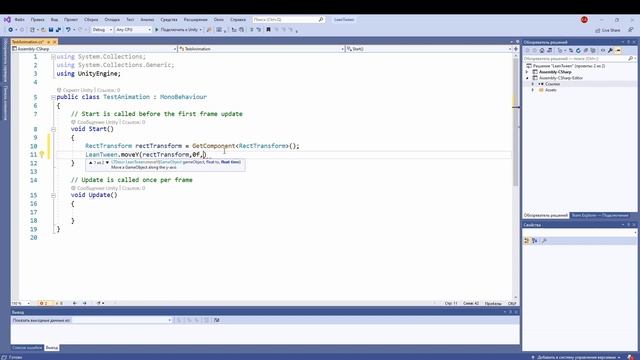Screen dimensions: 640x360
Task: Collapse the using directives region
Action: (53, 57)
